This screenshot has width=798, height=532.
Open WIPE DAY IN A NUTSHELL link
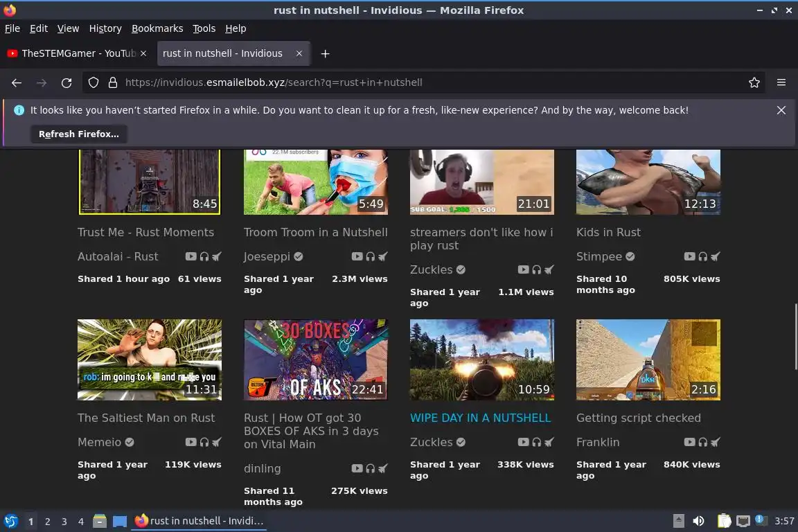pos(481,418)
